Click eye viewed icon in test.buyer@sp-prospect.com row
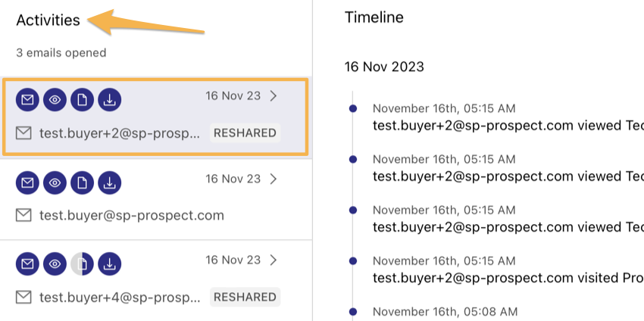 (55, 182)
